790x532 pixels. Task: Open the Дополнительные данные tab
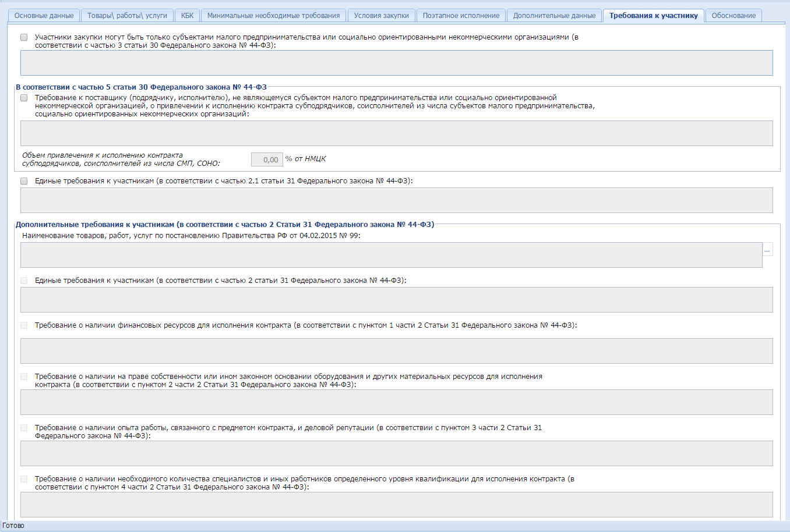point(554,16)
